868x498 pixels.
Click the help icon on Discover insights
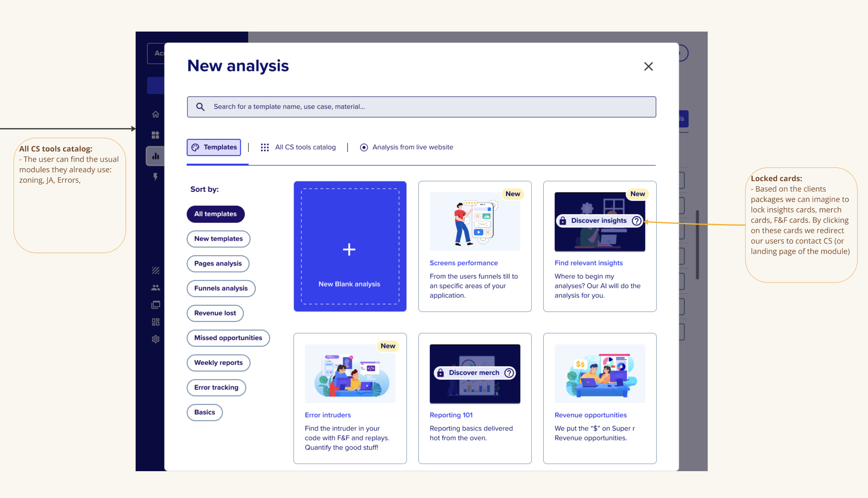coord(636,221)
